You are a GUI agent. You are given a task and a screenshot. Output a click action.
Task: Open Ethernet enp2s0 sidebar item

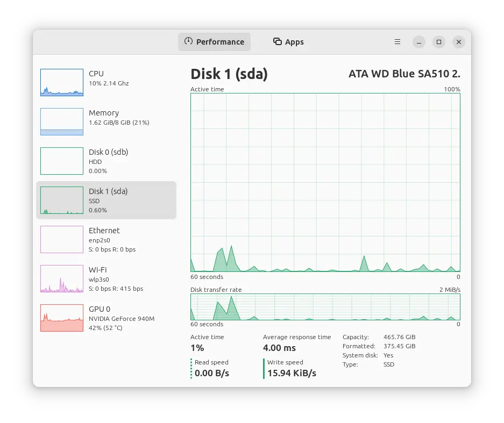coord(108,239)
